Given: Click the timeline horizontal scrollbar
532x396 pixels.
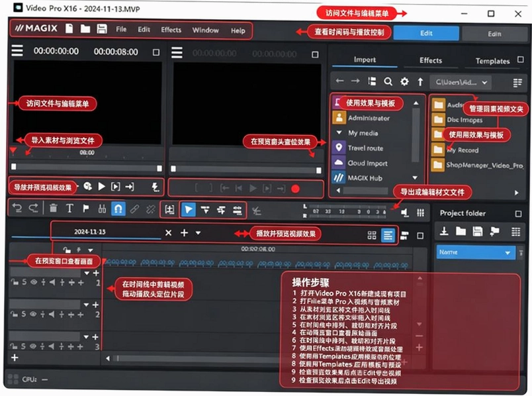Looking at the screenshot, I should pyautogui.click(x=197, y=359).
